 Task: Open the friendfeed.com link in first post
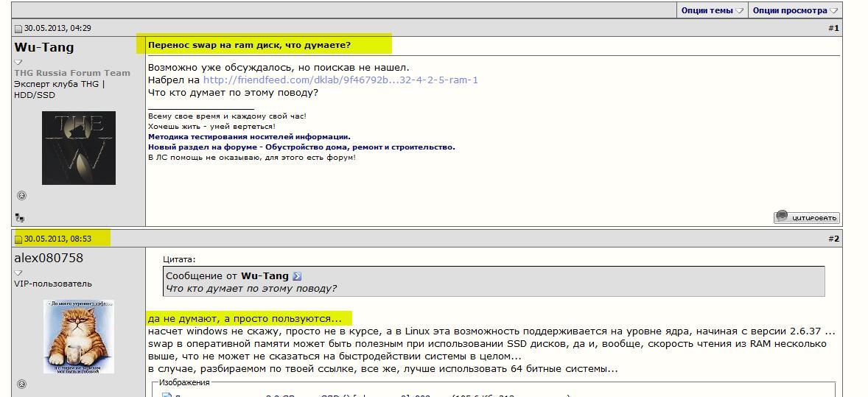click(x=340, y=80)
